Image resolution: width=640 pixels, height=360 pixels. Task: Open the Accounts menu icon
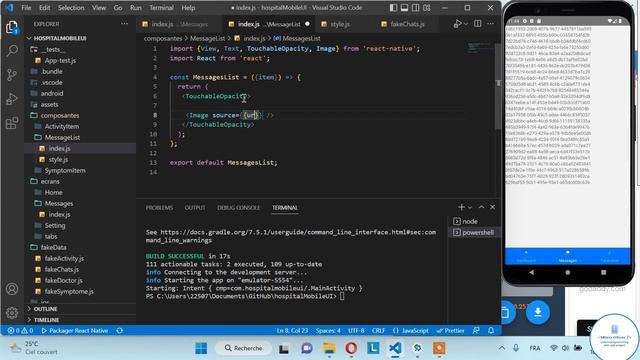pos(12,289)
